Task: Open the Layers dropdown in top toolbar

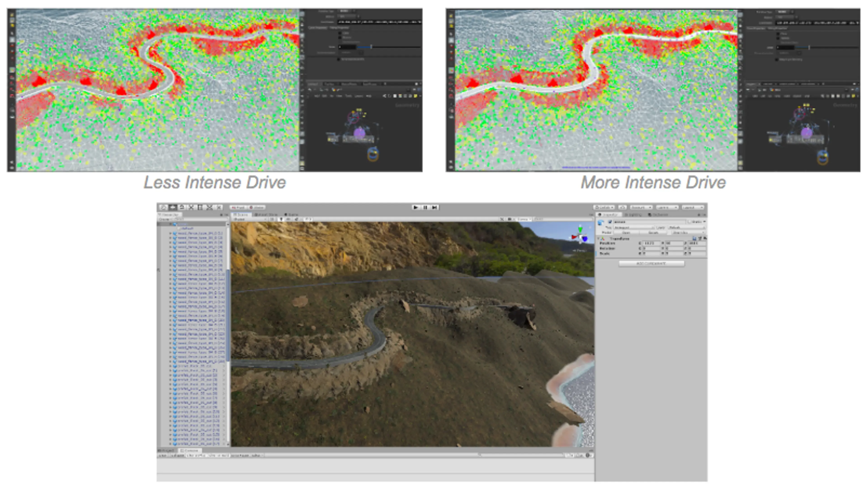Action: pos(667,207)
